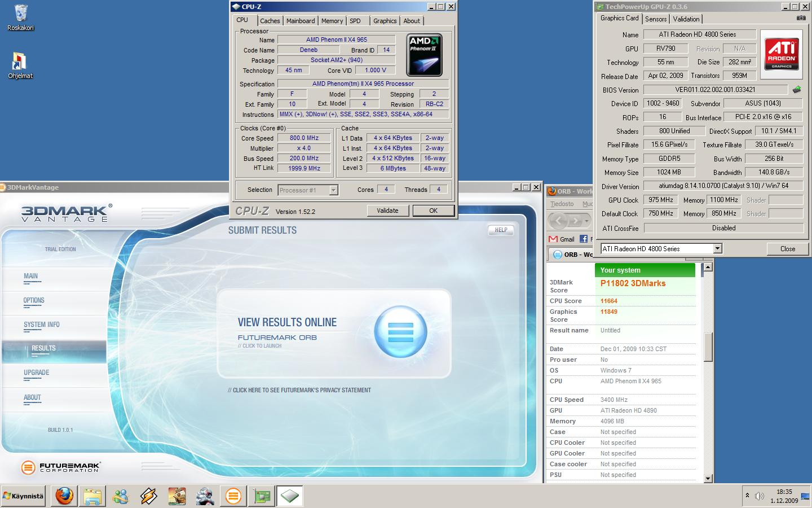812x508 pixels.
Task: Switch to the Mainboard tab in CPU-Z
Action: [301, 21]
